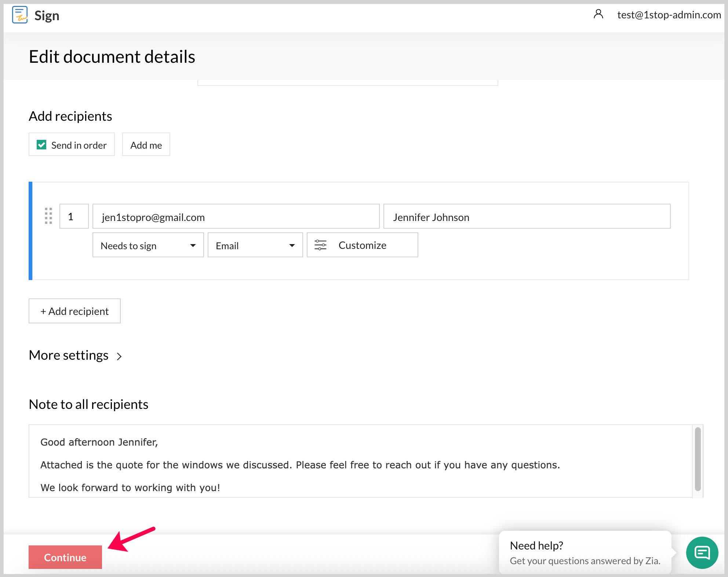728x577 pixels.
Task: Open the Email delivery dropdown
Action: pyautogui.click(x=255, y=245)
